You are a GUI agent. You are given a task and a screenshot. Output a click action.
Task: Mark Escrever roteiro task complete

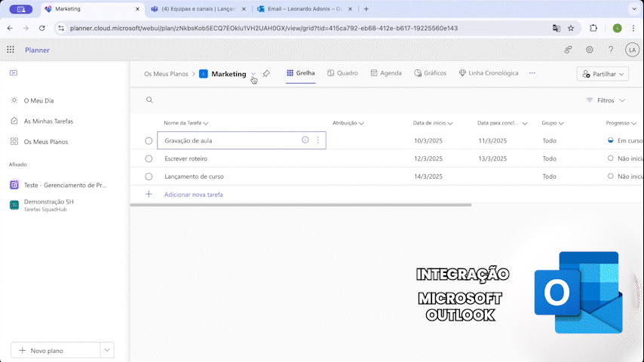coord(149,158)
